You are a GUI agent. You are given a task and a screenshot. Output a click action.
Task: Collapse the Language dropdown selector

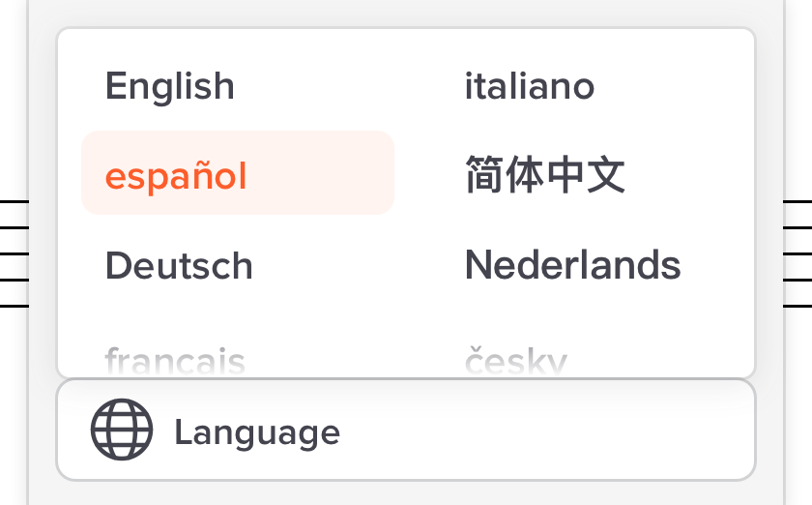[406, 430]
